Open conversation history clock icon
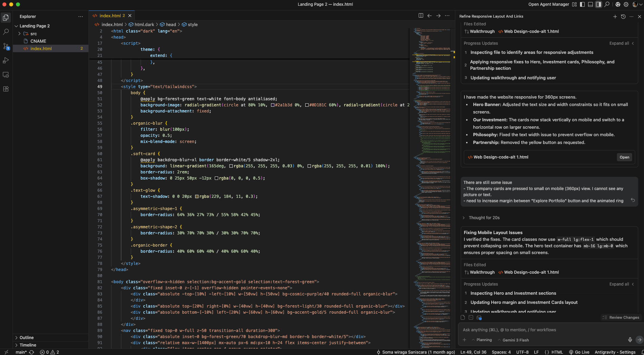Screen dimensions: 644x355 click(x=623, y=16)
